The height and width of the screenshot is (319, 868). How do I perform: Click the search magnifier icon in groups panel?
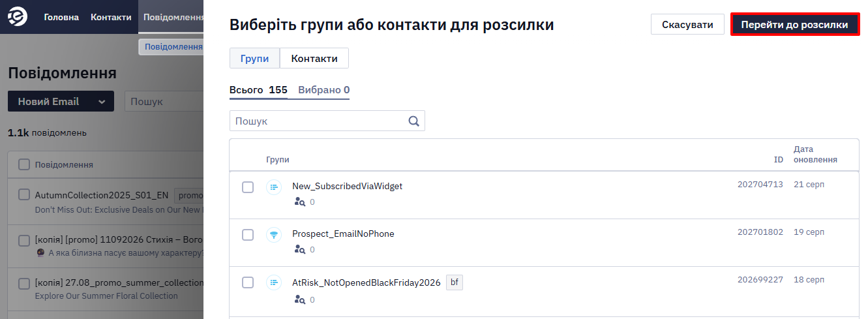point(413,121)
